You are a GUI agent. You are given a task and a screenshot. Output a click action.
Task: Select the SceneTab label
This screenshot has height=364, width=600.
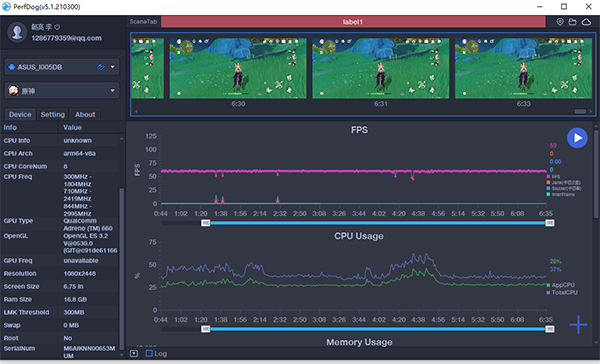click(143, 22)
